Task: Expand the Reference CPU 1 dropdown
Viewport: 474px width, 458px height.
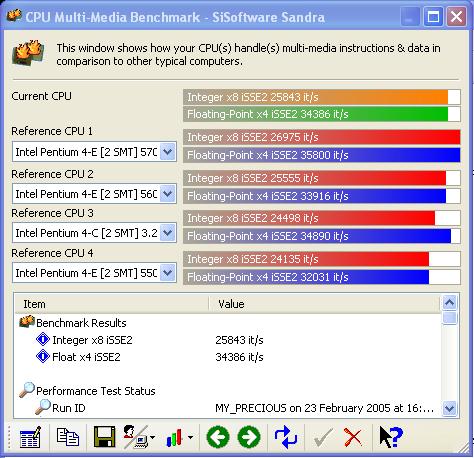Action: tap(168, 152)
